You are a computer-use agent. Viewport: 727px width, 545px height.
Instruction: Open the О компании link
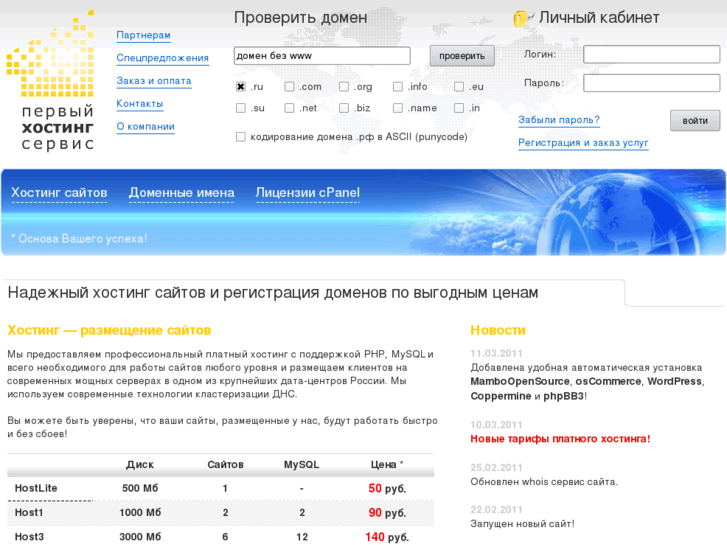tap(145, 126)
